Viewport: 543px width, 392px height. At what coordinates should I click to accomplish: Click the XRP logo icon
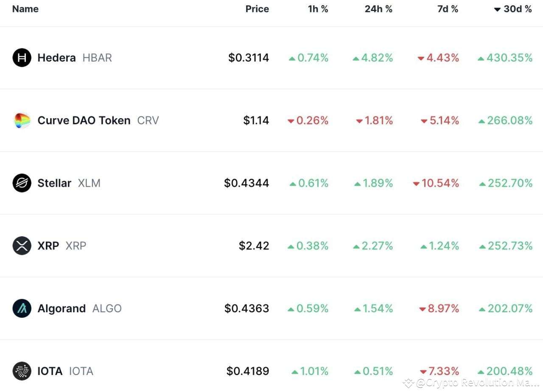pos(22,246)
